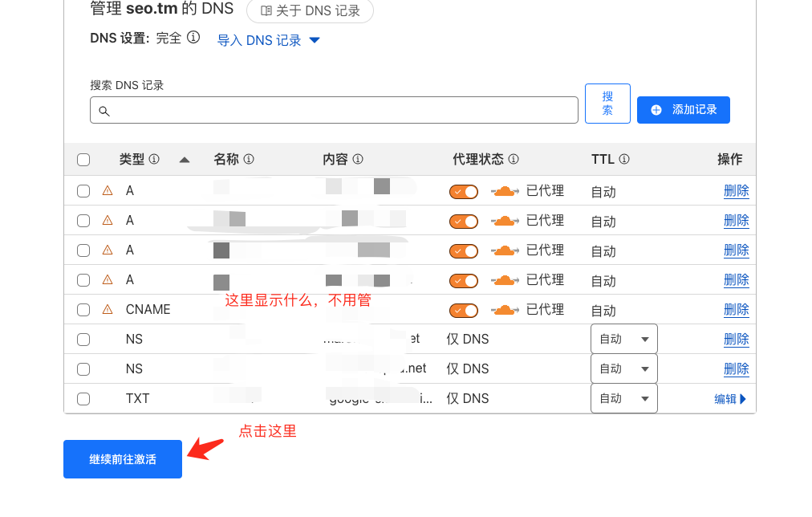Click the info icon beside the 类型 header
The height and width of the screenshot is (517, 812).
coord(155,159)
